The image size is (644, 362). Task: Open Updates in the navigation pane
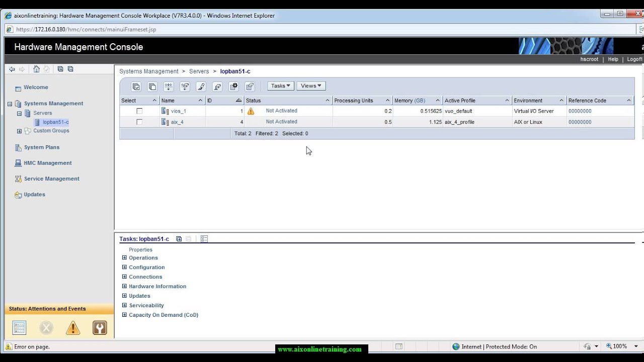pyautogui.click(x=34, y=195)
